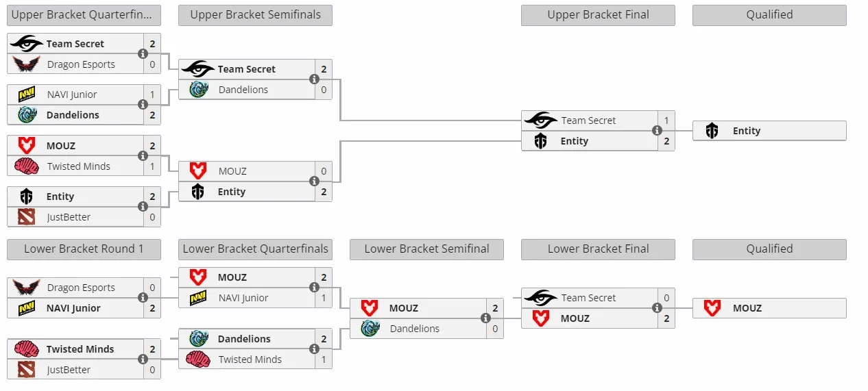Open match info for Team Secret vs Entity

657,131
